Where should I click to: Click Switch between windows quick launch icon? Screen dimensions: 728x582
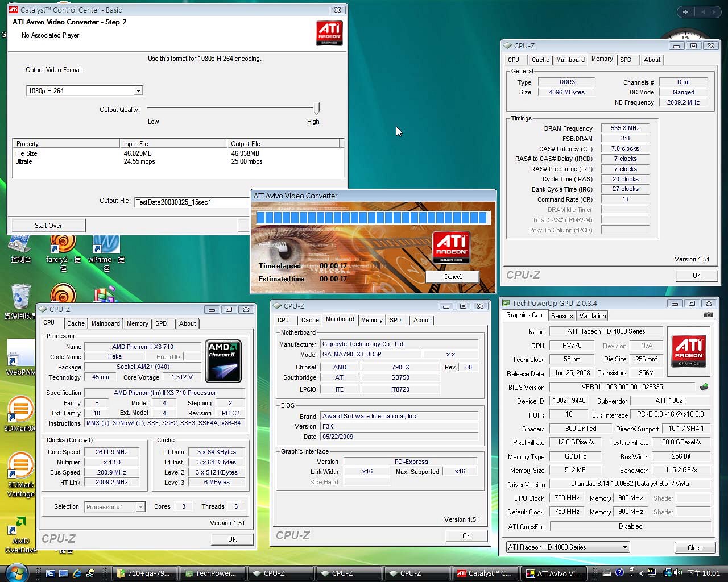click(51, 573)
